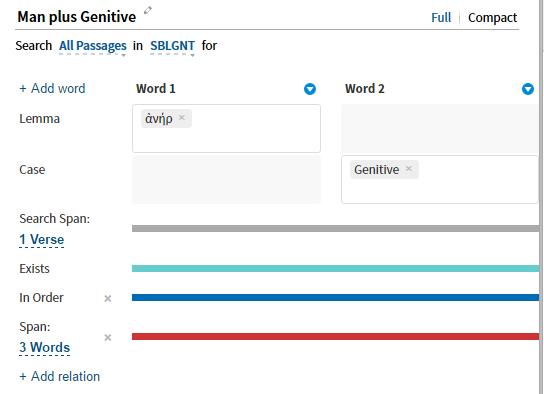Viewport: 544px width, 394px height.
Task: Click inside the Word 1 Lemma field
Action: click(x=226, y=128)
